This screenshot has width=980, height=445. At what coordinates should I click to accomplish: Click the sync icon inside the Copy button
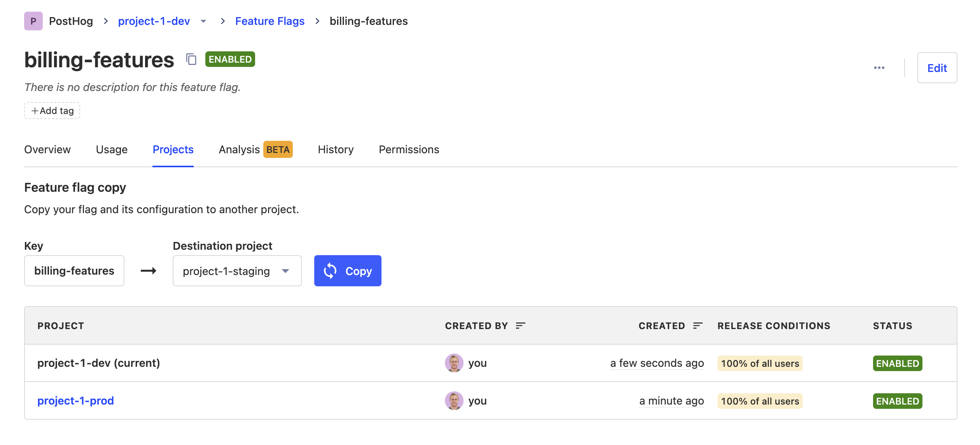330,271
